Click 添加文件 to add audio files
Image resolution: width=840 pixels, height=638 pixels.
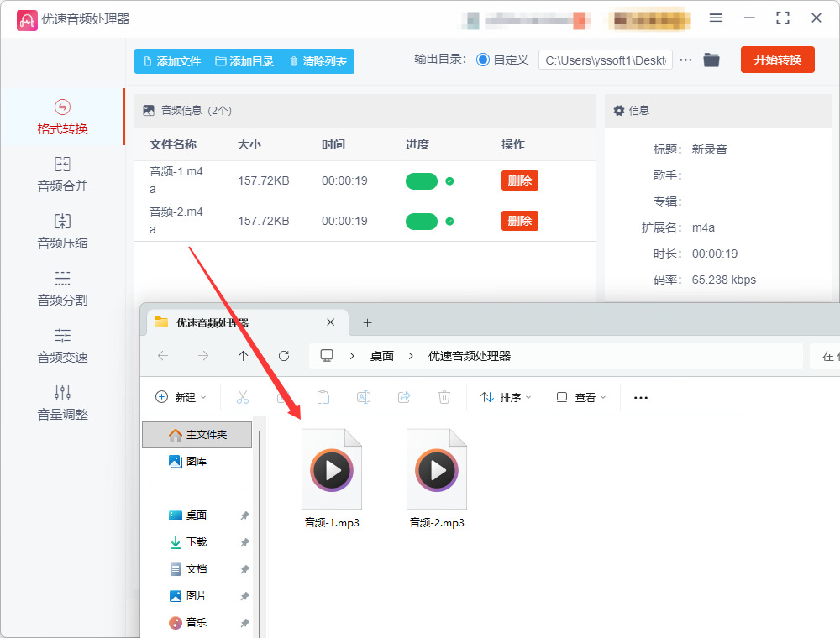pos(172,61)
